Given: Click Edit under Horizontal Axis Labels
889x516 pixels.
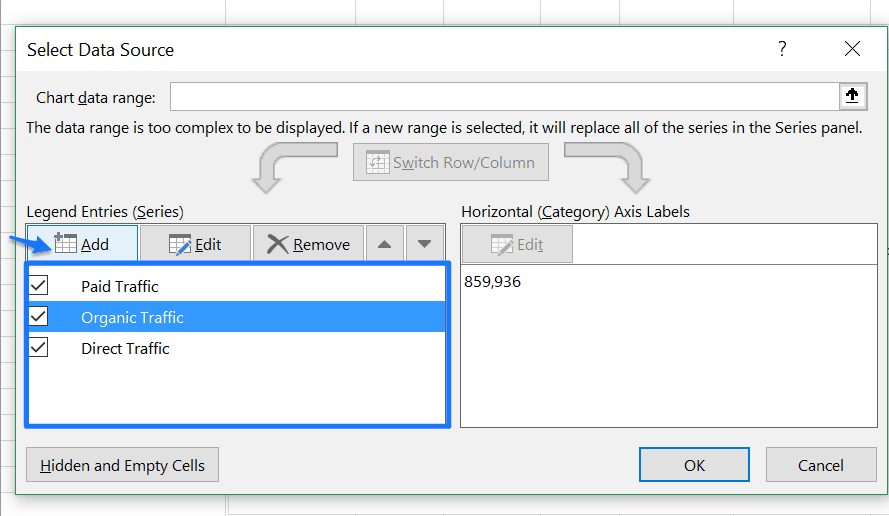Looking at the screenshot, I should click(517, 244).
